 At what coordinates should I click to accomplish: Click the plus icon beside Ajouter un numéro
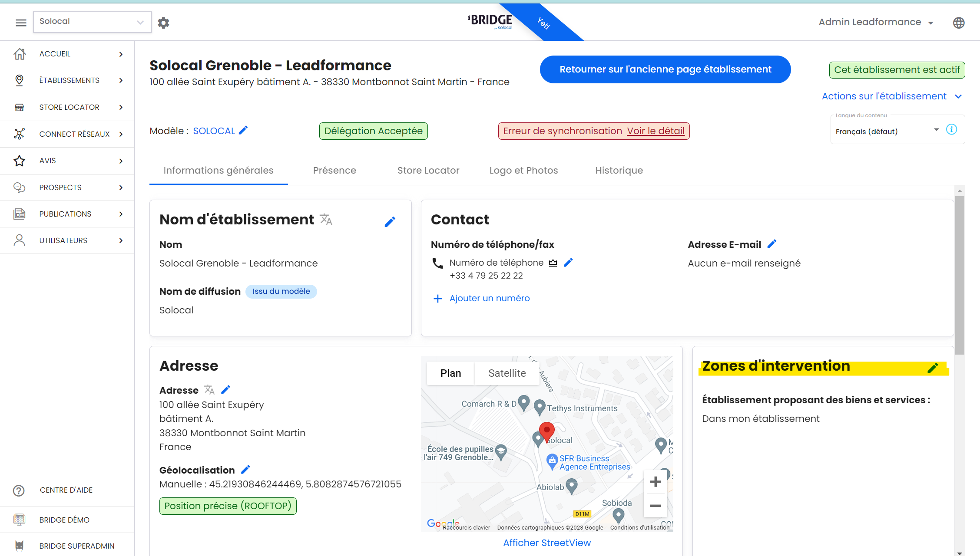(x=438, y=299)
